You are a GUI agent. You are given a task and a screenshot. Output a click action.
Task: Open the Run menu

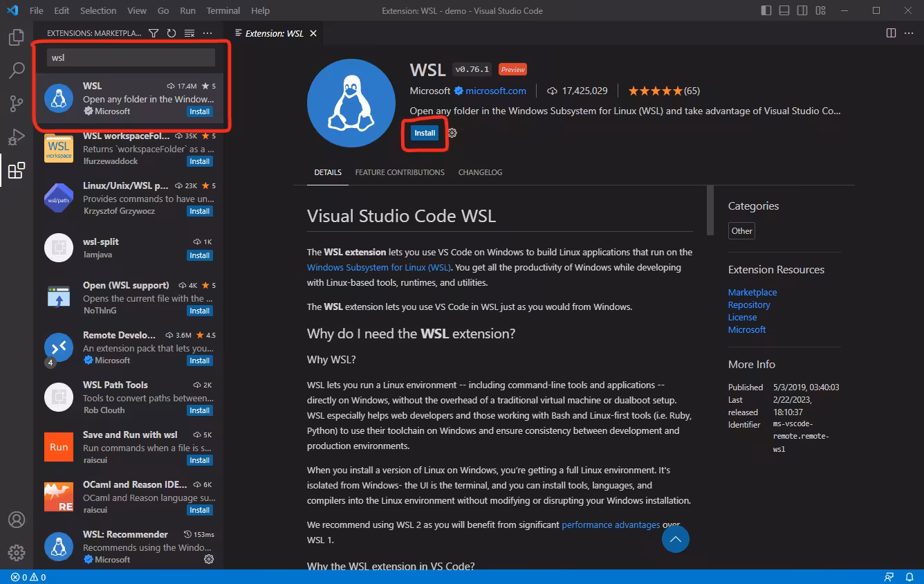point(187,10)
